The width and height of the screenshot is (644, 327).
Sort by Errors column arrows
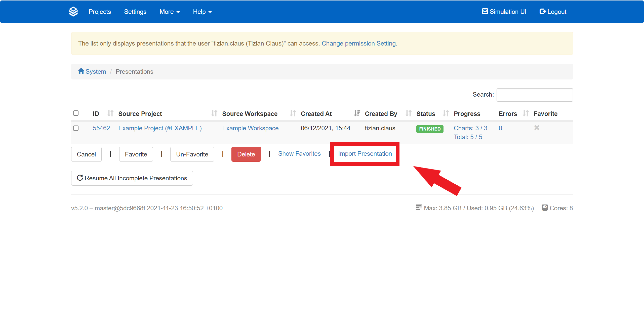tap(526, 113)
